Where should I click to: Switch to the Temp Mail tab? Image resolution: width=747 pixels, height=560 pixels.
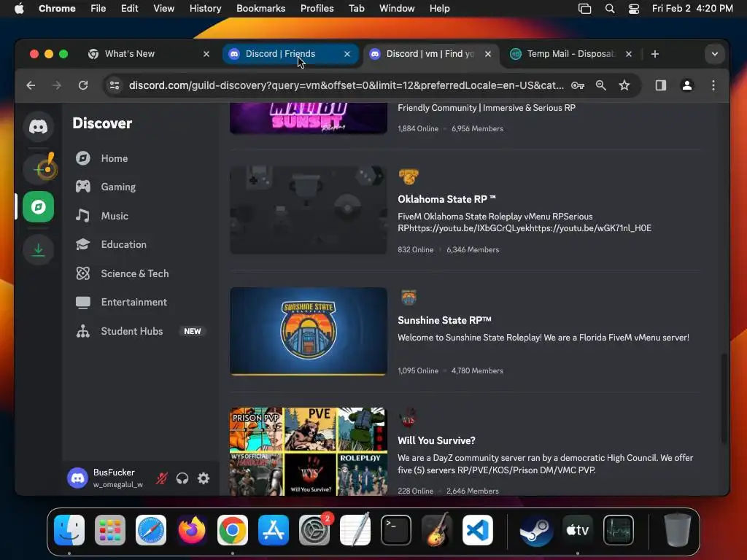coord(571,54)
